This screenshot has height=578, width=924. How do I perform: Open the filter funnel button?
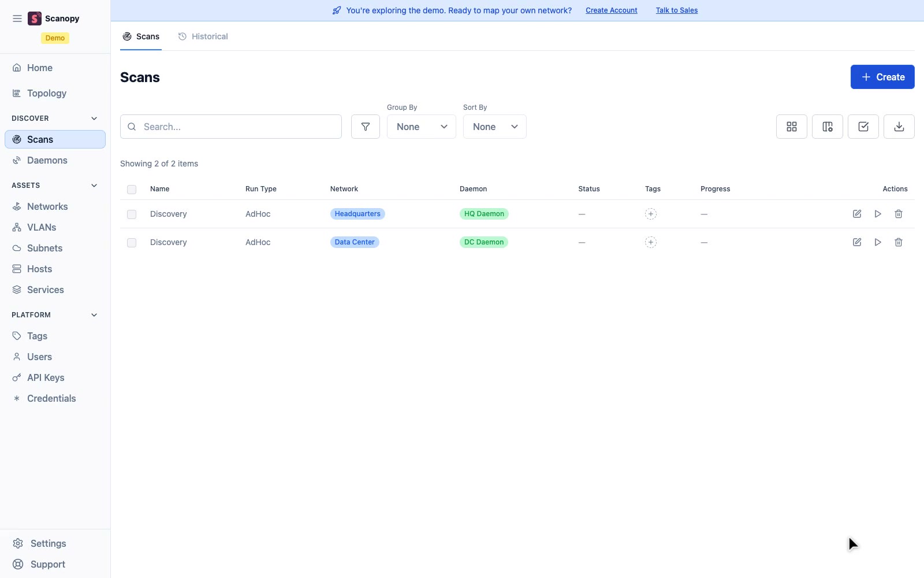pyautogui.click(x=366, y=127)
